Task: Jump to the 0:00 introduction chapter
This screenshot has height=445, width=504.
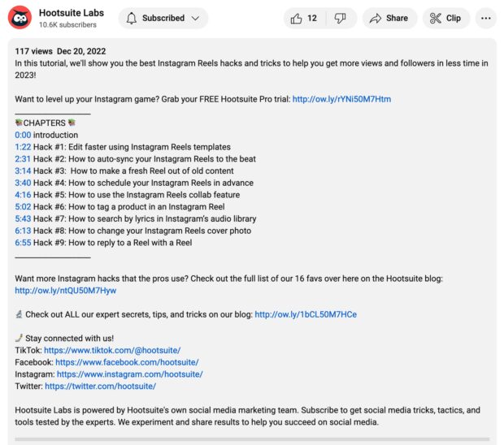Action: coord(23,135)
